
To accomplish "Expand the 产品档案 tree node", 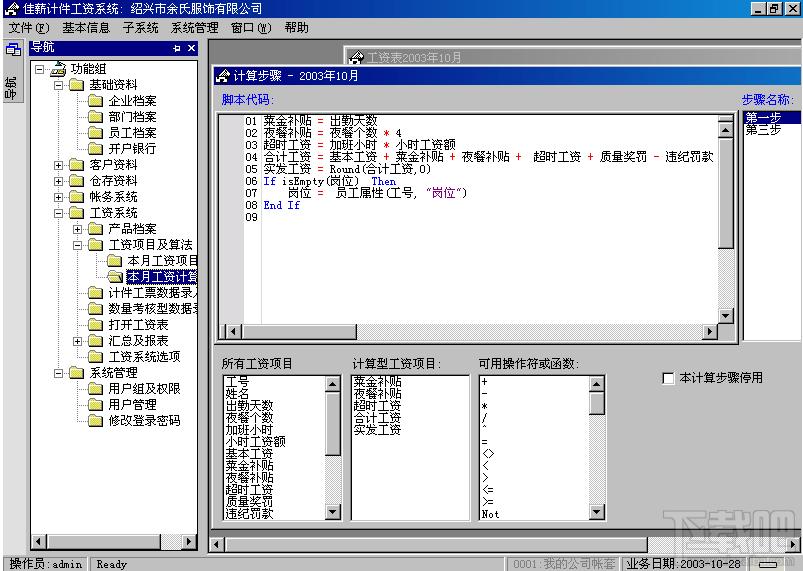I will [x=77, y=229].
